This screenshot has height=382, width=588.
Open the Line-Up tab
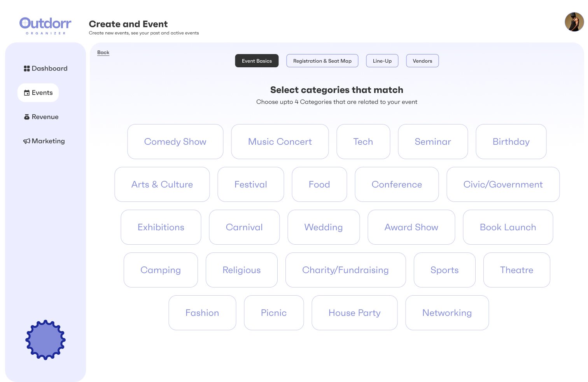382,61
